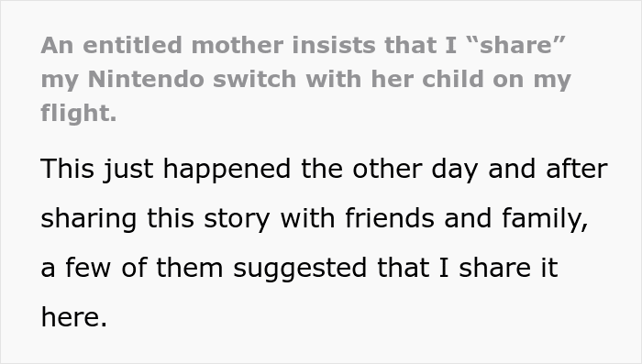
Task: Click the word "them" in the paragraph
Action: (x=190, y=268)
